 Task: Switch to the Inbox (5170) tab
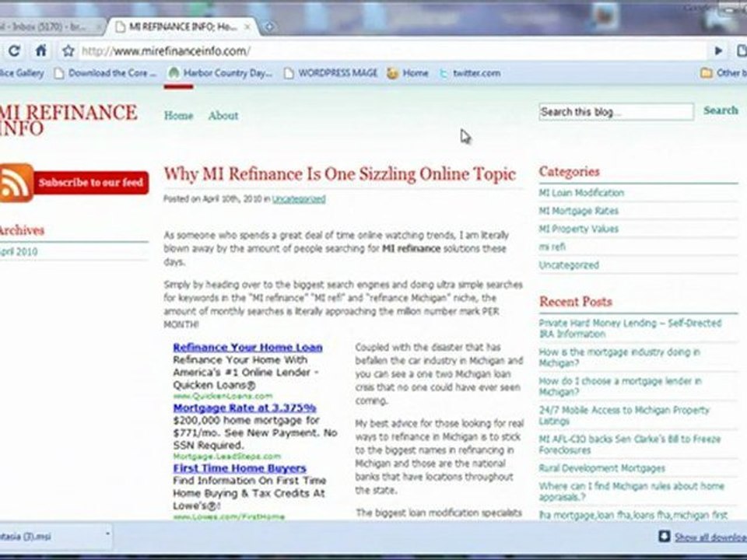click(50, 27)
